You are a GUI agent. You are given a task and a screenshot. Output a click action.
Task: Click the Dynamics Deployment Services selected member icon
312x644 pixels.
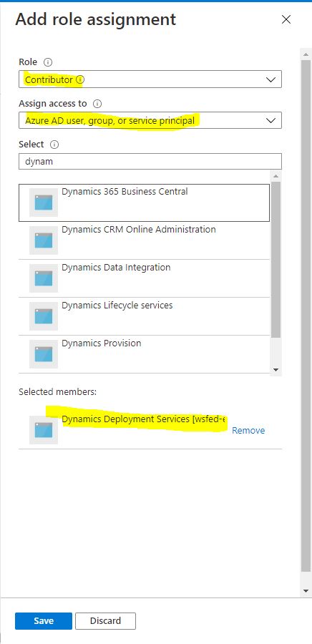click(44, 430)
